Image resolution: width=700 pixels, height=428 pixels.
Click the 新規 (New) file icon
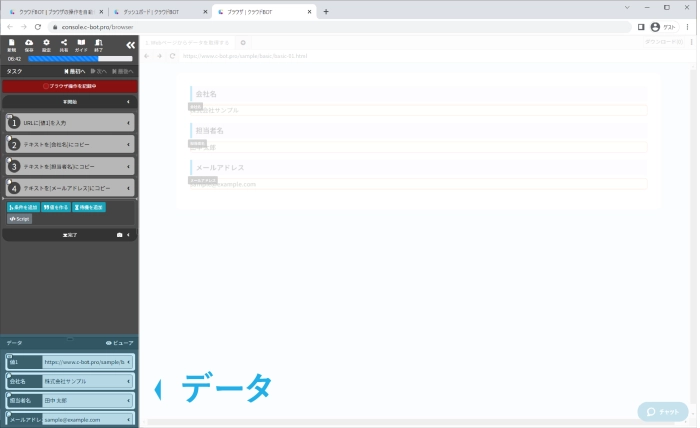coord(12,44)
